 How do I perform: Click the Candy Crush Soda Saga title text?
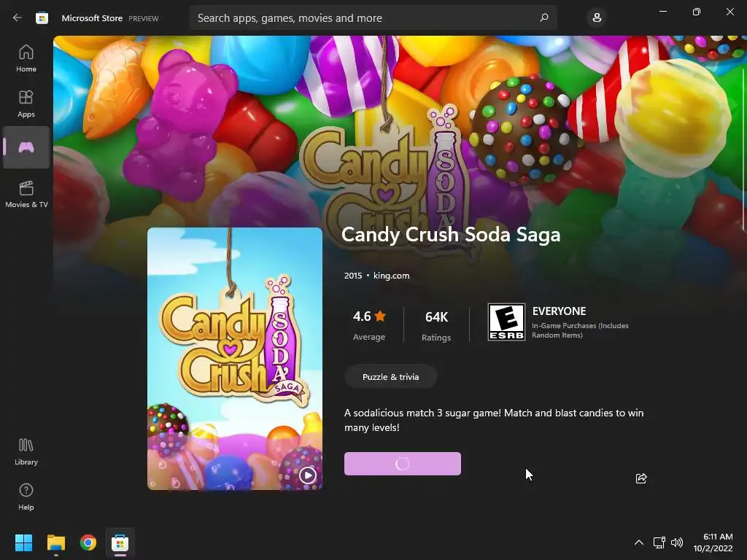coord(451,235)
